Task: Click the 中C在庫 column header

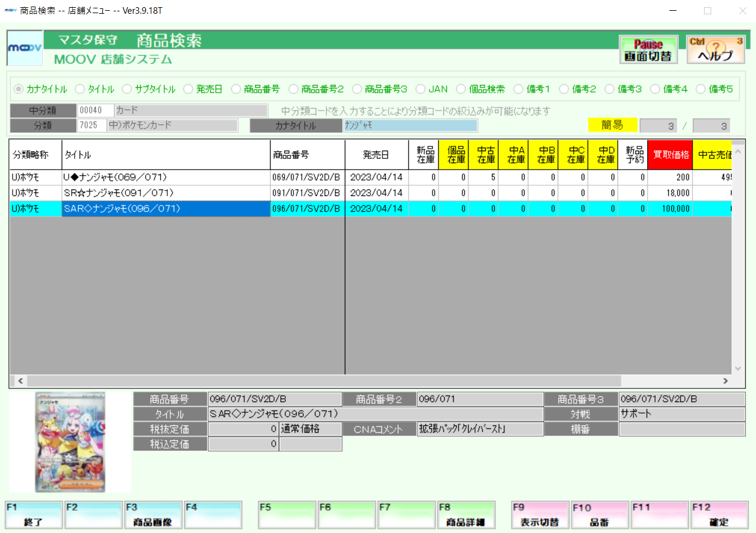Action: [x=573, y=155]
